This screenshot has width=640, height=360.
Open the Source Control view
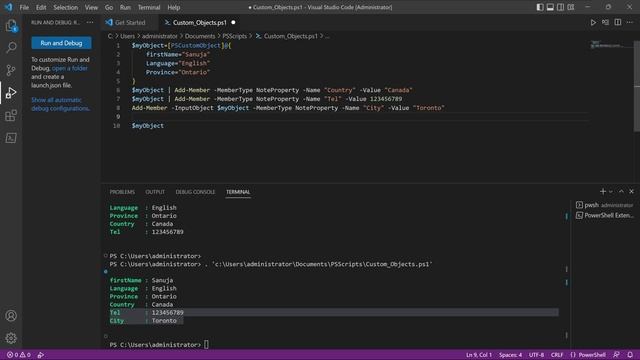click(11, 70)
